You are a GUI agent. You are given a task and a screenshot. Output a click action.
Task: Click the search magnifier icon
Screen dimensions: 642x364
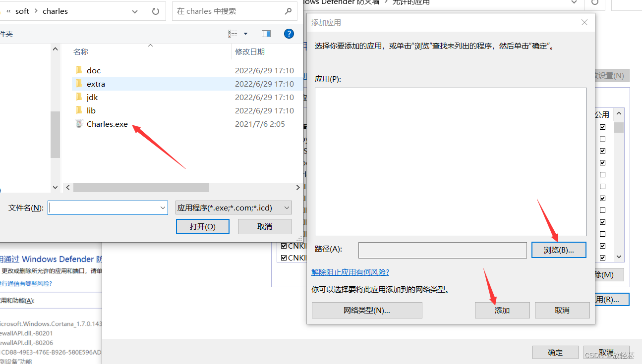[289, 11]
